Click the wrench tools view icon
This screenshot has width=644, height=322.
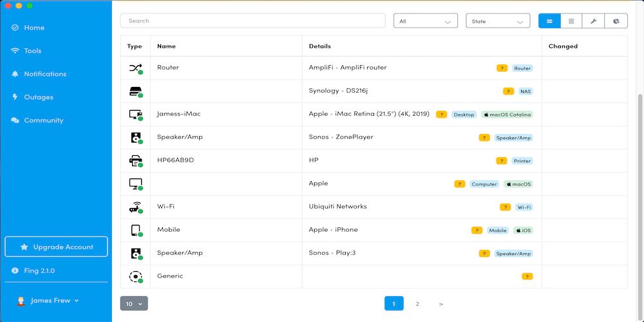coord(593,21)
